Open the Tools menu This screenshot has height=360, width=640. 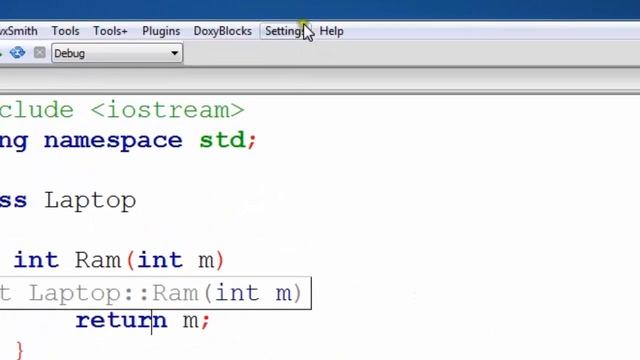tap(65, 31)
